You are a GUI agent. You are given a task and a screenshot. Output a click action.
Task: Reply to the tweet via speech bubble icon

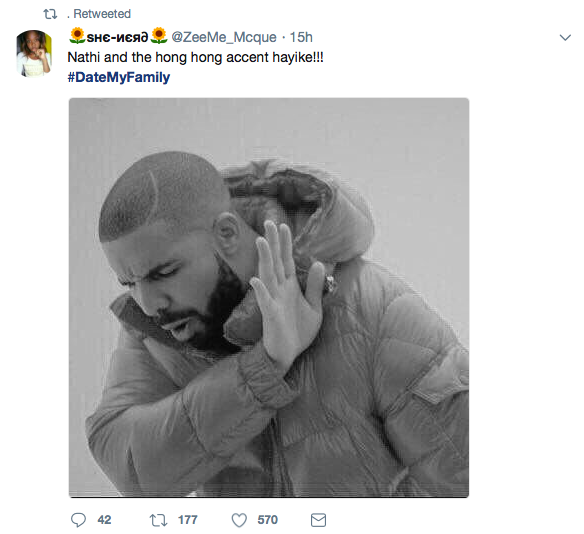pyautogui.click(x=78, y=520)
